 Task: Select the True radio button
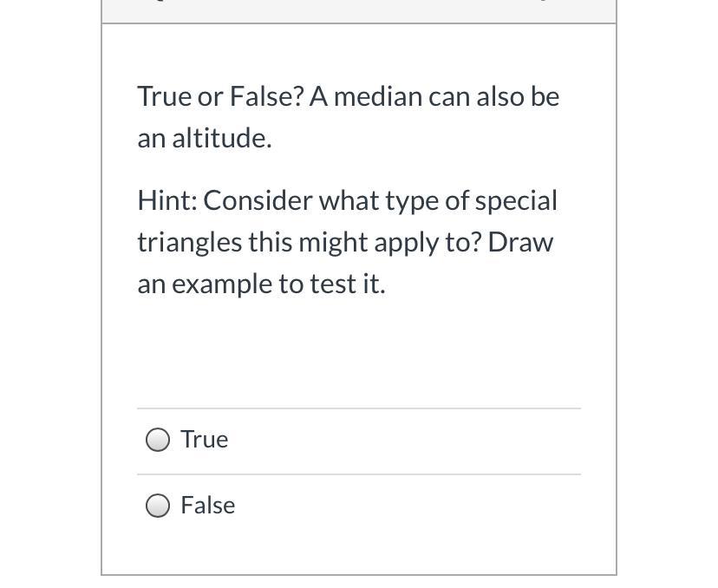pyautogui.click(x=158, y=440)
